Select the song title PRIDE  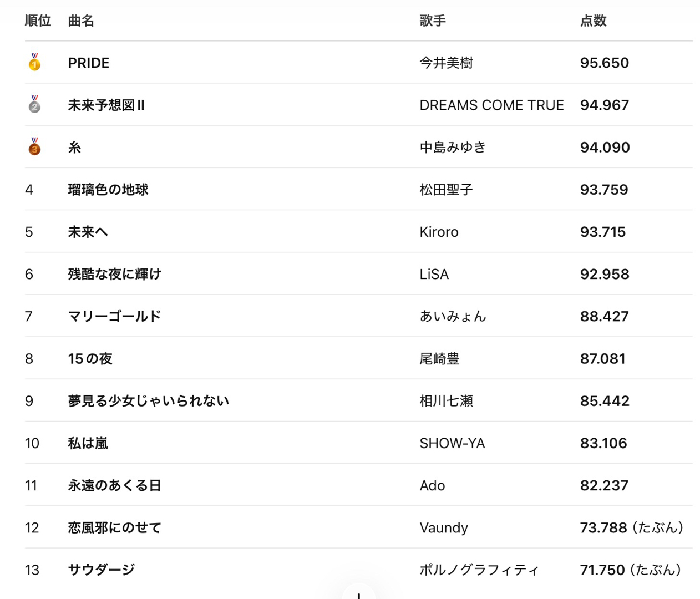[x=89, y=63]
